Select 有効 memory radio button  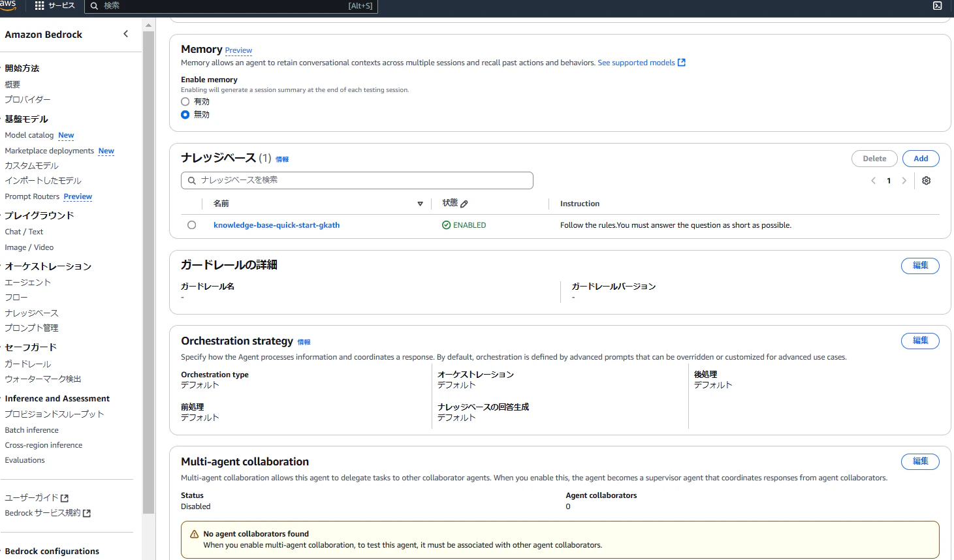pos(185,102)
